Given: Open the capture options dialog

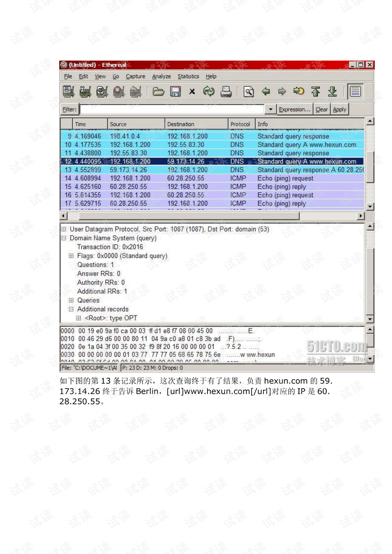Looking at the screenshot, I should [x=85, y=91].
